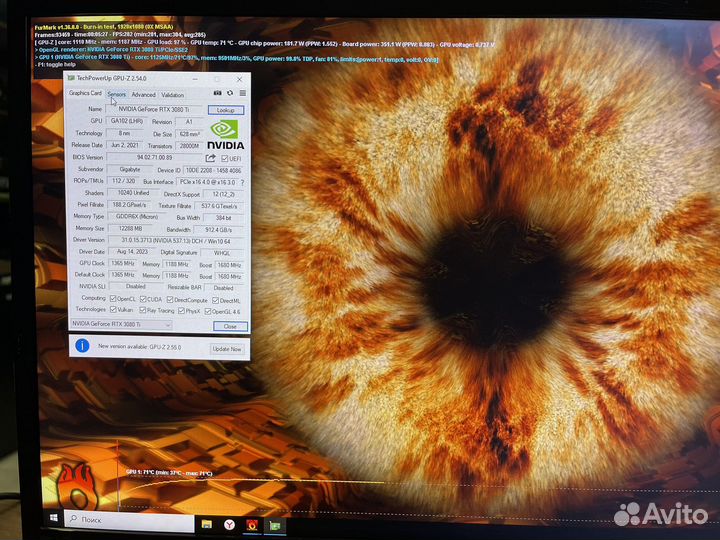The image size is (720, 540).
Task: Toggle the OpenGL 4.6 checkbox
Action: (208, 311)
